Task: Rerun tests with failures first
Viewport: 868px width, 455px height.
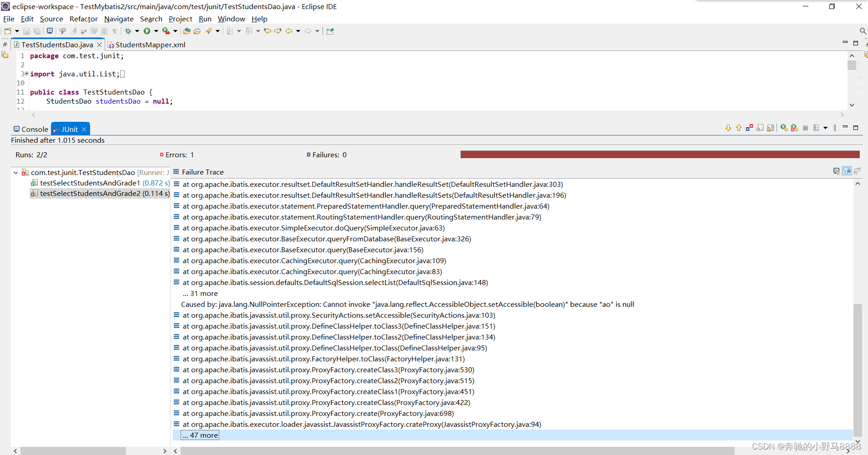Action: [x=794, y=128]
